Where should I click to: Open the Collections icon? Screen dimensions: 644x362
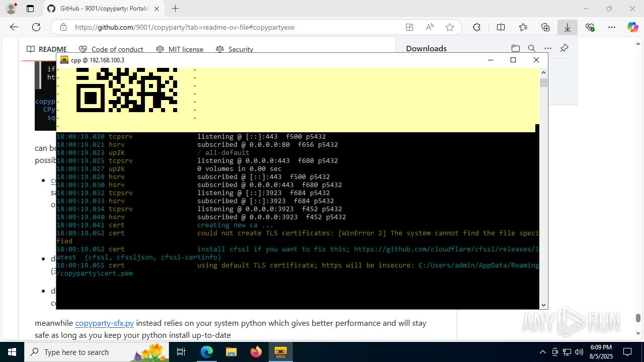(545, 27)
